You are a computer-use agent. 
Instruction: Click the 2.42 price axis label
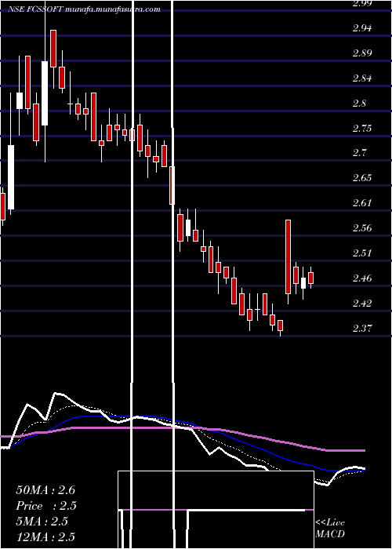tap(362, 303)
